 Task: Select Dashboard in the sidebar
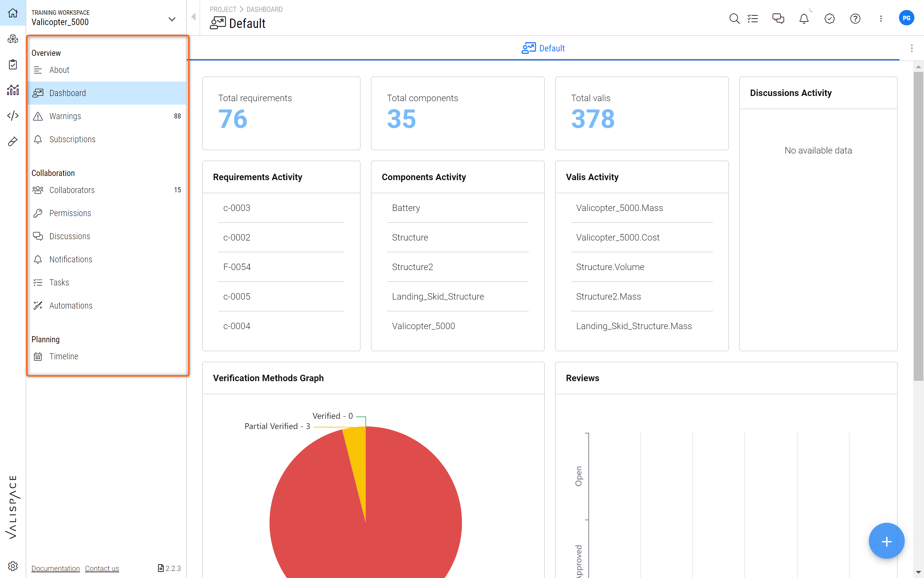coord(107,93)
